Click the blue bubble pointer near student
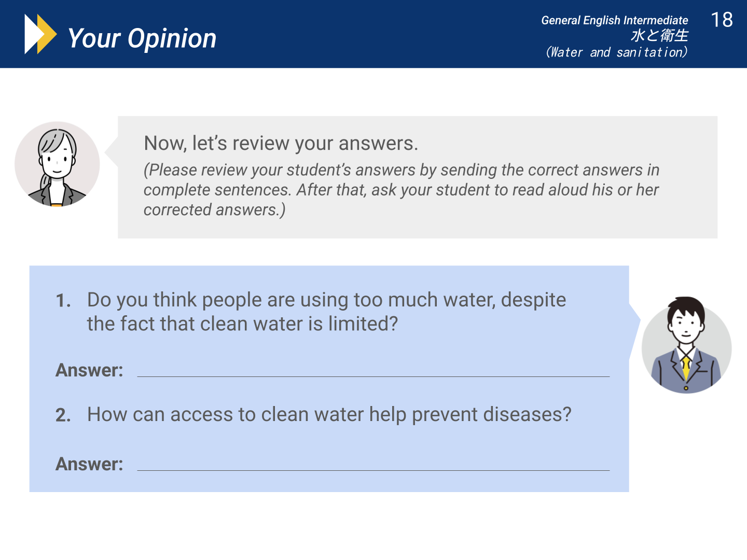The width and height of the screenshot is (747, 560). click(x=635, y=332)
